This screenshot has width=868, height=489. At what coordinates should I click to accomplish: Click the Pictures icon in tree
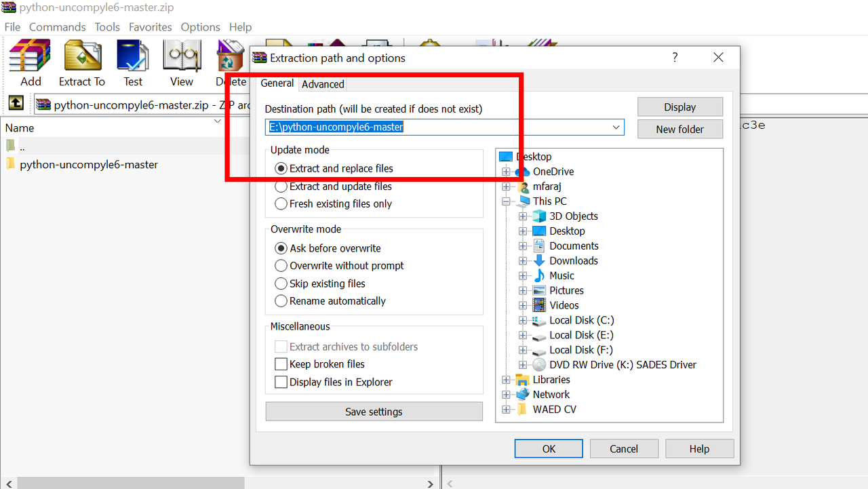pos(539,291)
